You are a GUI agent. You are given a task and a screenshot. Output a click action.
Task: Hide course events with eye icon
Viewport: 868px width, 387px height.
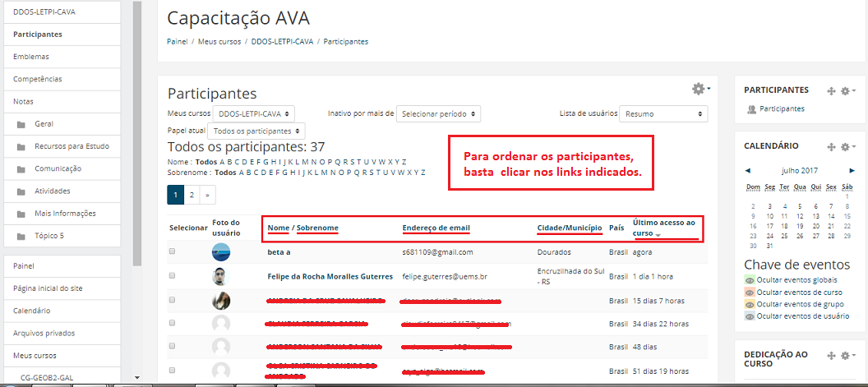point(750,293)
